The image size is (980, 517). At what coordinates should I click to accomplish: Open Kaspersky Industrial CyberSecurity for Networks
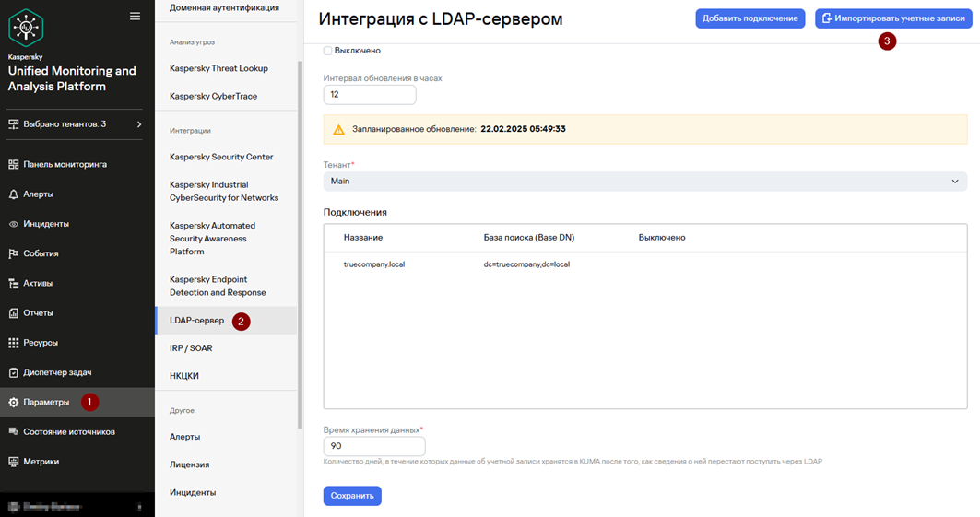[x=226, y=191]
